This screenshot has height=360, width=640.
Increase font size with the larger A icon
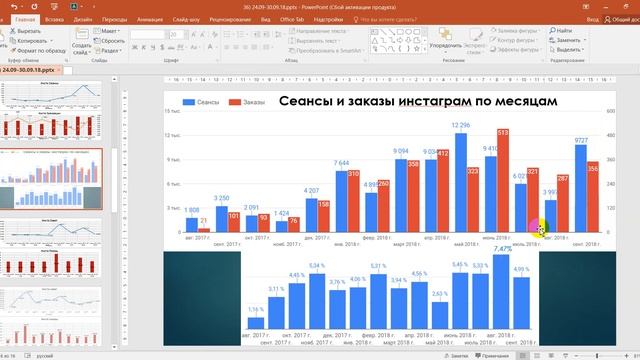click(193, 35)
